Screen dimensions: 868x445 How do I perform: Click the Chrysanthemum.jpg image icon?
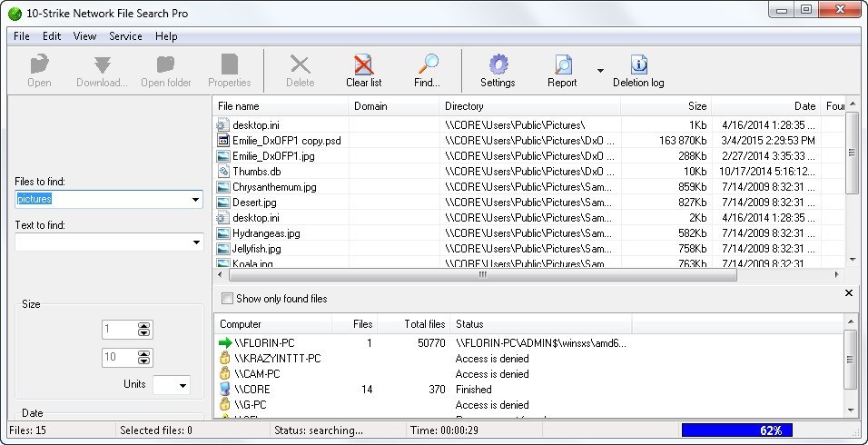point(223,187)
